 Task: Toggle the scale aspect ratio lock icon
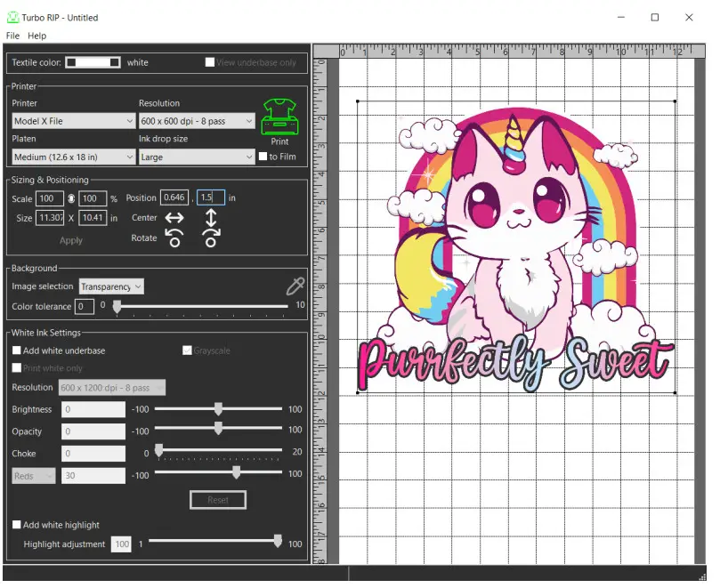(71, 198)
